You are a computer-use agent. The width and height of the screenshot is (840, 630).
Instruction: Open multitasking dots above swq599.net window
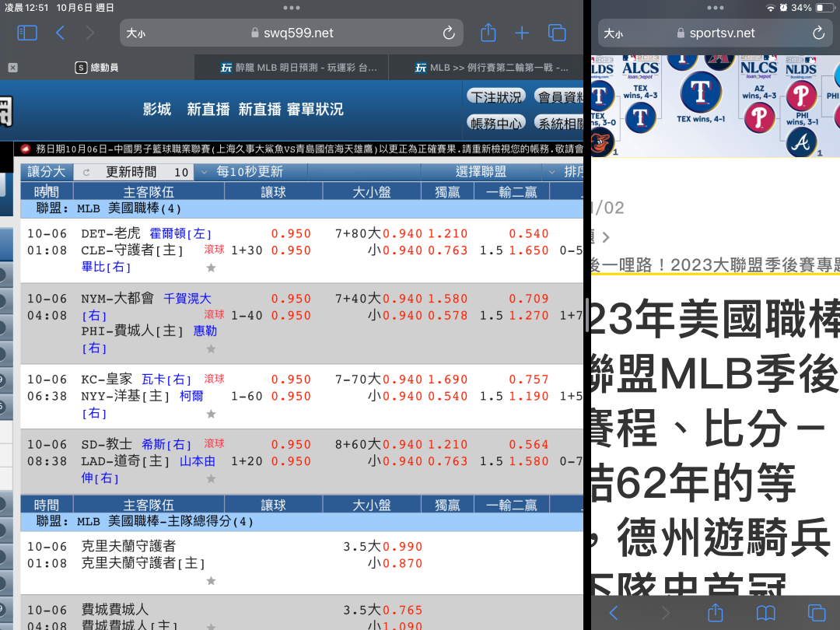(x=292, y=8)
